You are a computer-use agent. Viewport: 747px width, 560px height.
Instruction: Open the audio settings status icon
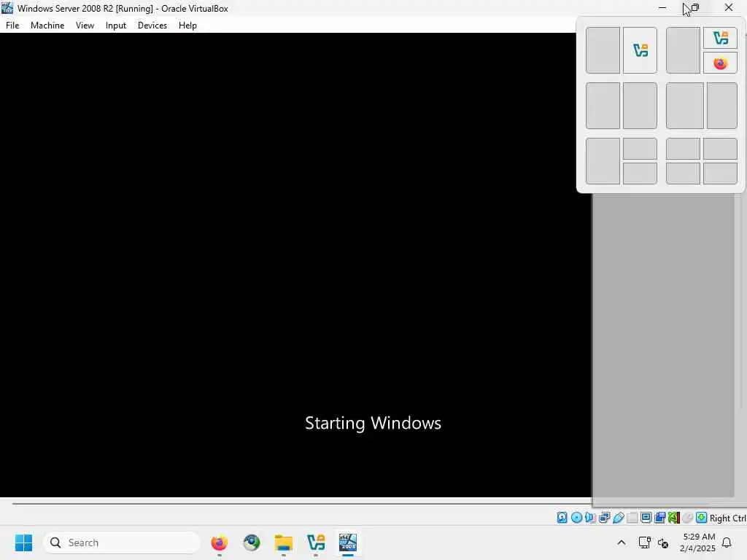click(590, 518)
